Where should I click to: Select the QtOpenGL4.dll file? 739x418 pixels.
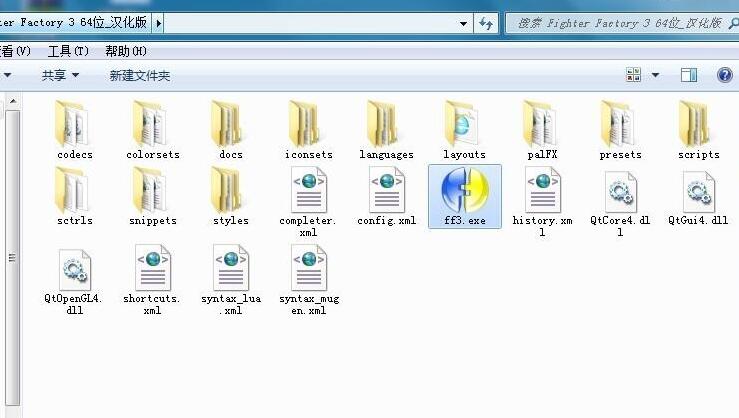click(74, 281)
